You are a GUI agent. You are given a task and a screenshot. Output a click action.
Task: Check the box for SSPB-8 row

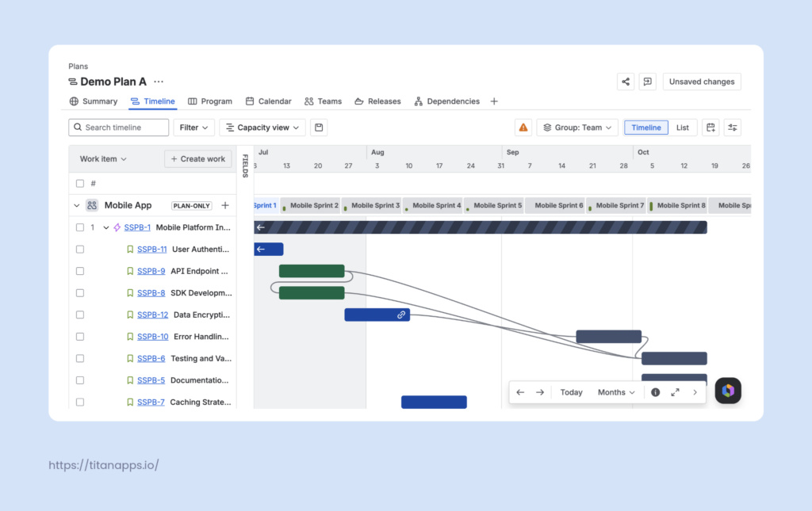[80, 293]
